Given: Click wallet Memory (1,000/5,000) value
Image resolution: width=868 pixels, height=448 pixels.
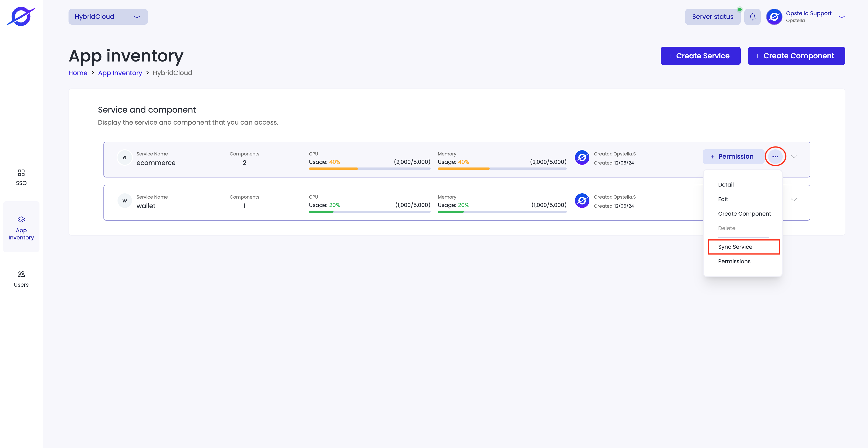Looking at the screenshot, I should coord(549,205).
